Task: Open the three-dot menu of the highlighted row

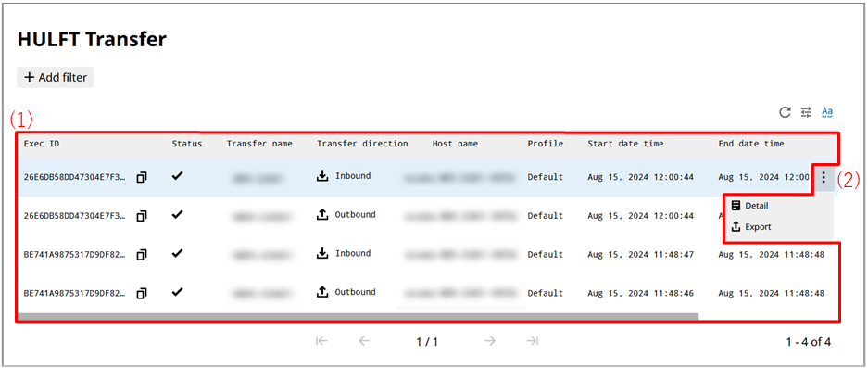Action: (824, 177)
